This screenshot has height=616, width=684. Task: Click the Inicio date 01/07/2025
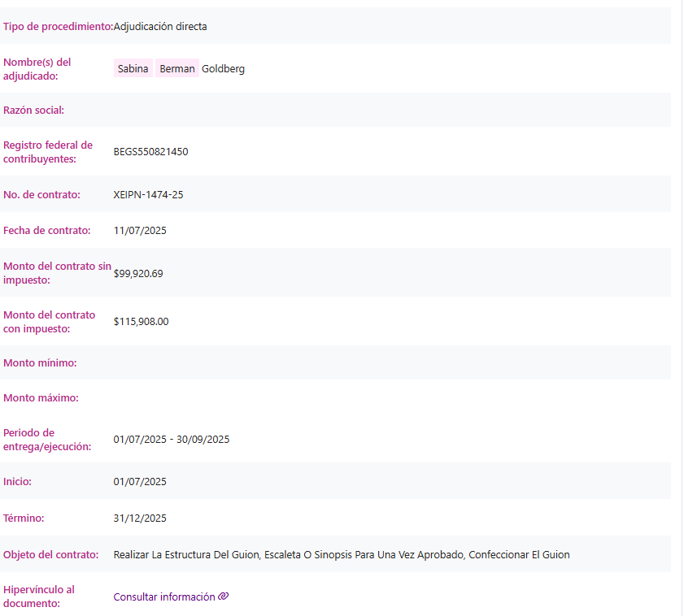(x=140, y=481)
